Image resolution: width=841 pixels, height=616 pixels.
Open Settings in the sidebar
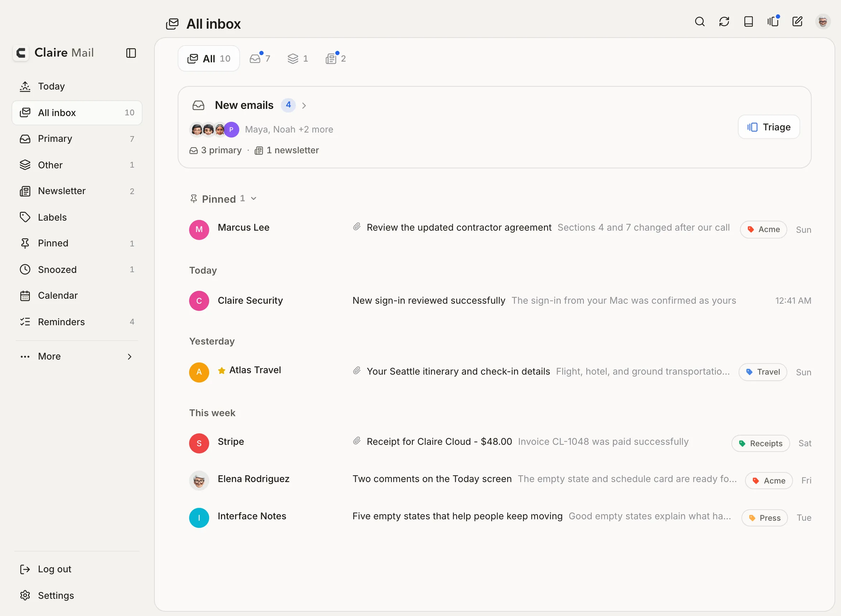pyautogui.click(x=77, y=595)
